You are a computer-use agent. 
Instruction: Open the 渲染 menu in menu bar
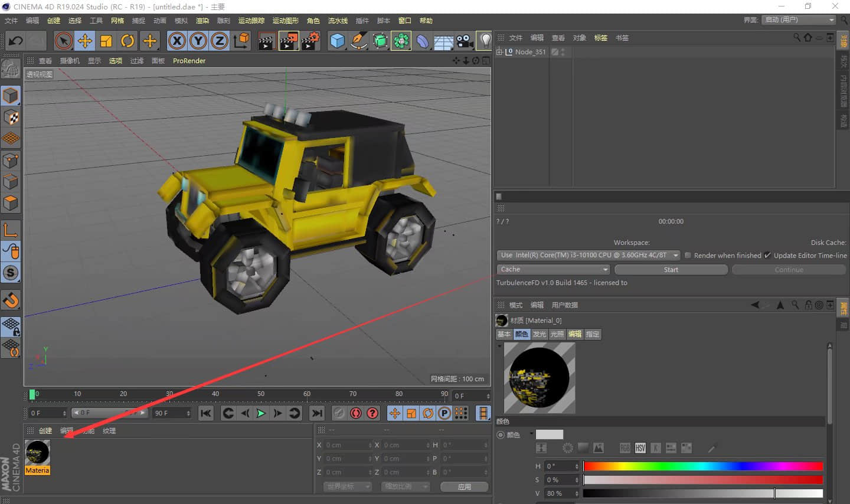click(x=202, y=21)
